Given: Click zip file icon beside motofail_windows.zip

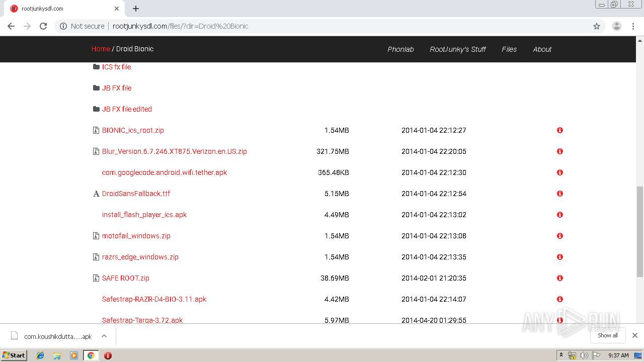Looking at the screenshot, I should [x=96, y=236].
